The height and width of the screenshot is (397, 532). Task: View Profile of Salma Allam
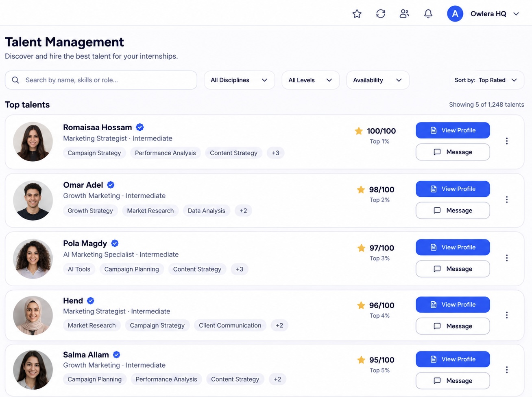tap(453, 359)
